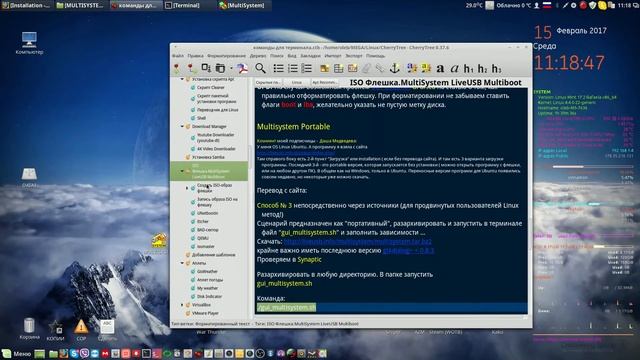The width and height of the screenshot is (640, 360).
Task: Select the VMware Player tree node
Action: pos(205,313)
